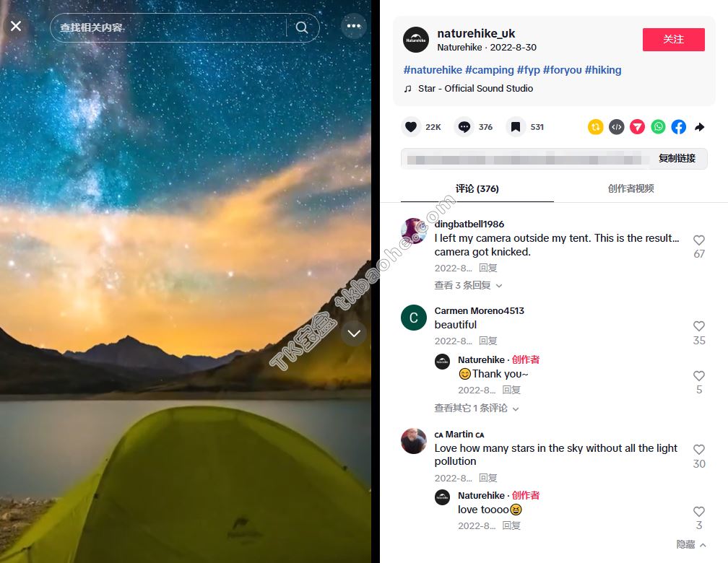Screen dimensions: 728x563
Task: Click the yellow repost icon
Action: point(596,127)
